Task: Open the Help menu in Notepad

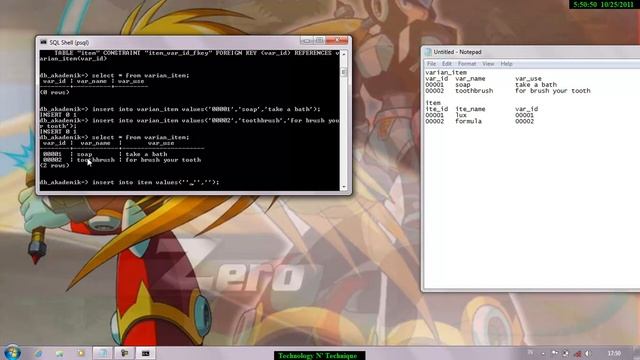Action: point(506,64)
